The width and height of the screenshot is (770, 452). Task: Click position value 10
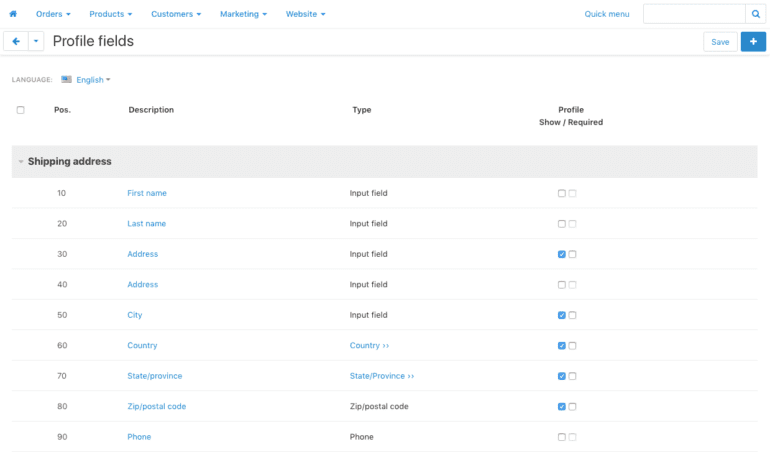click(x=61, y=193)
